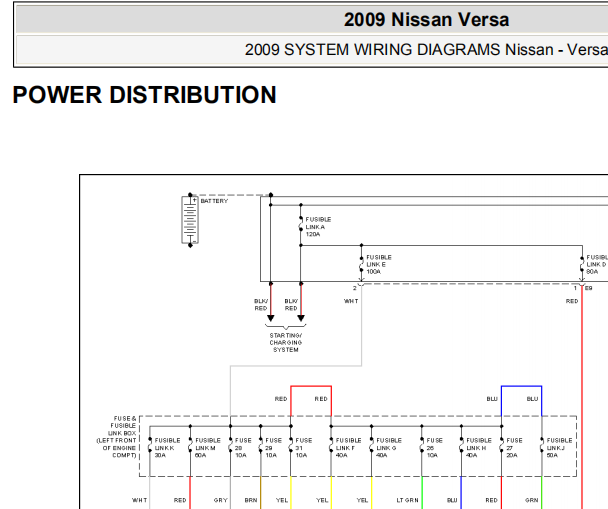
Task: Click the 'BLU' wire label under FUSIBLE LINK H
Action: [x=452, y=500]
